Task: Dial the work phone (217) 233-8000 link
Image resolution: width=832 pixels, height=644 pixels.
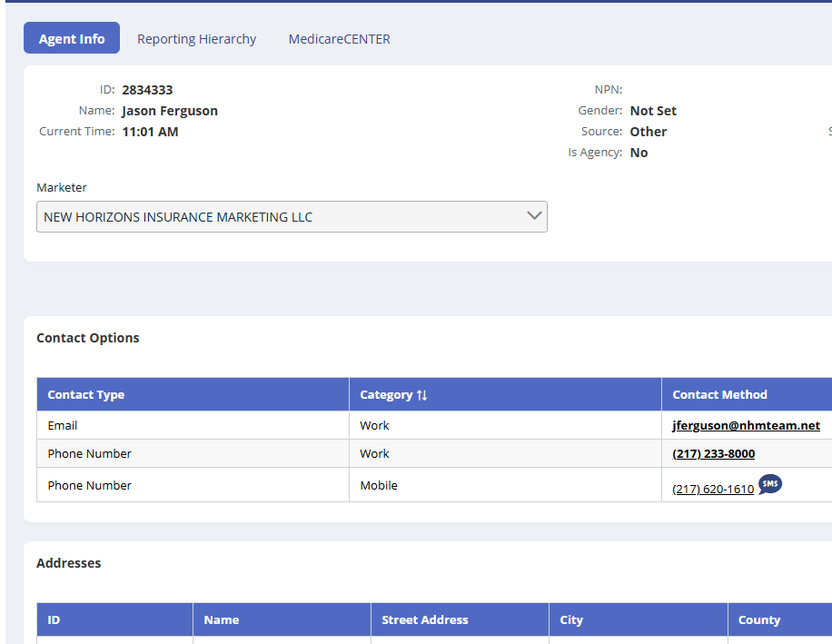Action: coord(713,453)
